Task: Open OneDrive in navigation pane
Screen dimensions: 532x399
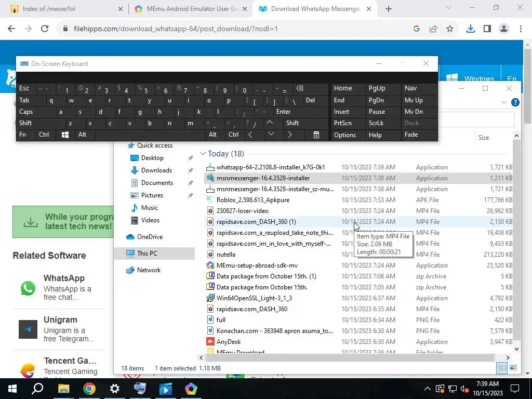Action: [x=150, y=237]
